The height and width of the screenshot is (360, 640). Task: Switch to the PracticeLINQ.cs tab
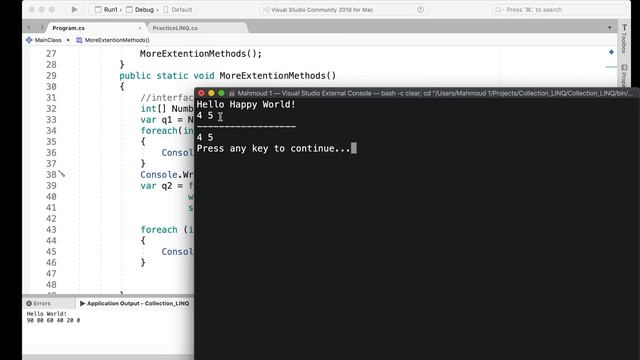tap(175, 28)
